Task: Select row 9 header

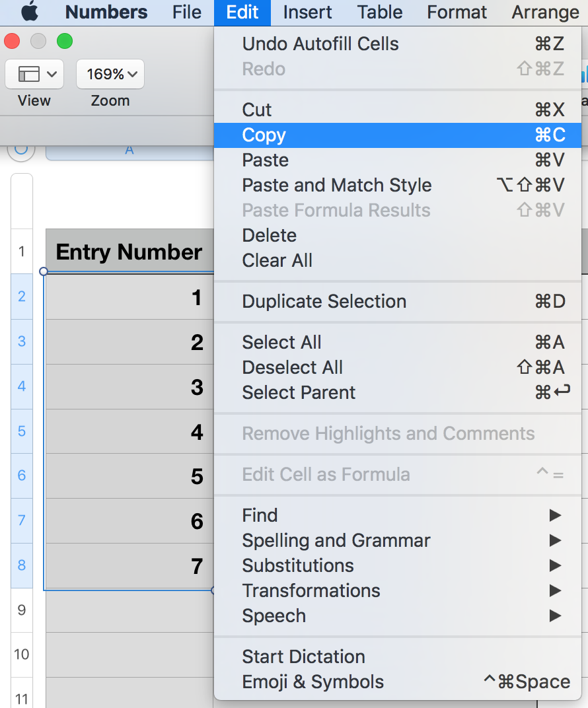Action: [x=22, y=610]
